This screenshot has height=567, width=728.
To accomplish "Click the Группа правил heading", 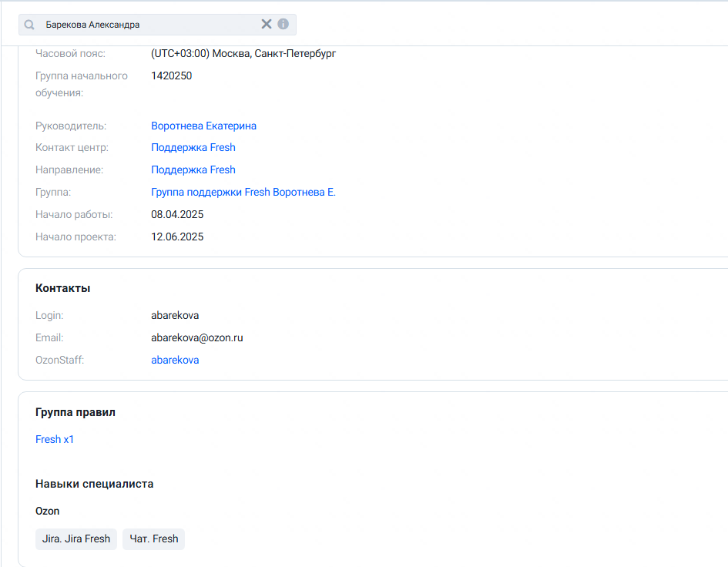I will coord(75,412).
